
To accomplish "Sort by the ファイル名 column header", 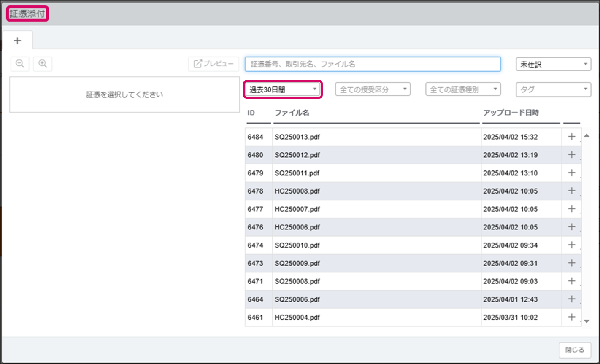I will tap(292, 113).
